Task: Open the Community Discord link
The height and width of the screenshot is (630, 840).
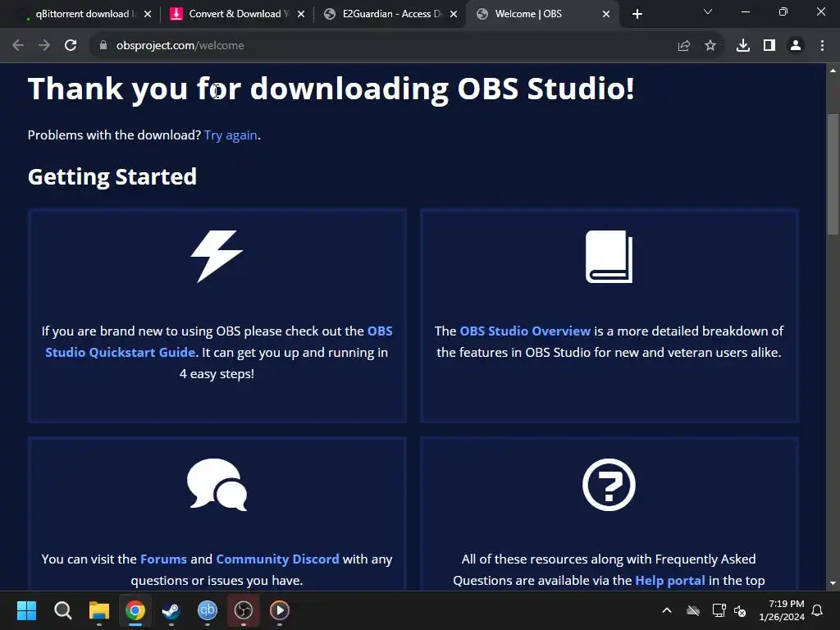Action: coord(277,559)
